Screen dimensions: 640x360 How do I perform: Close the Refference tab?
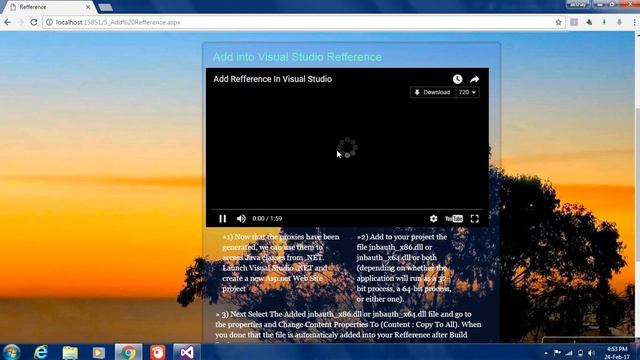(88, 7)
